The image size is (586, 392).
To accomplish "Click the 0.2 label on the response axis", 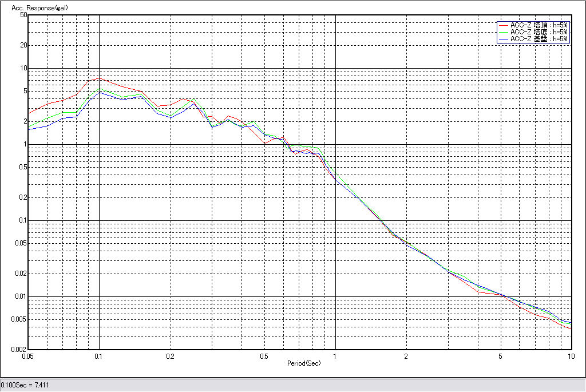I will tap(22, 197).
